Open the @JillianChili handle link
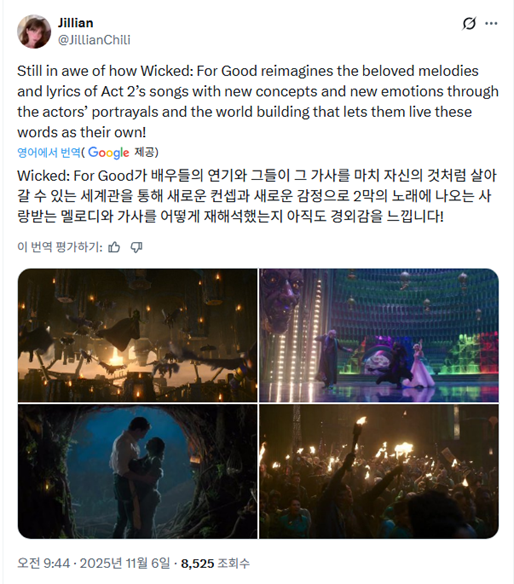The image size is (514, 584). (x=94, y=40)
